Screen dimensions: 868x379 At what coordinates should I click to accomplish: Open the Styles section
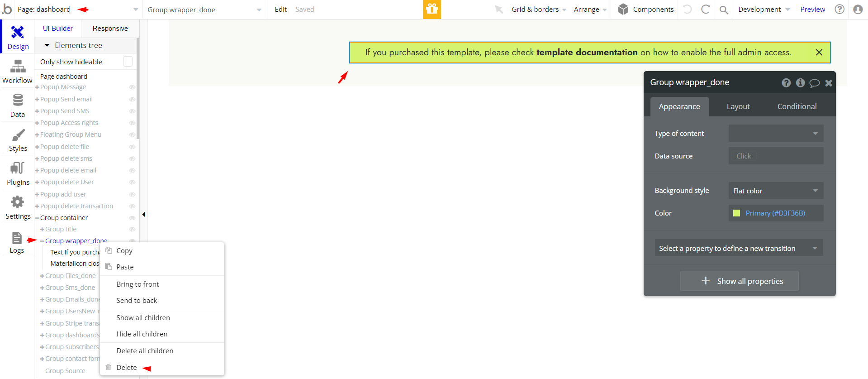click(x=18, y=139)
